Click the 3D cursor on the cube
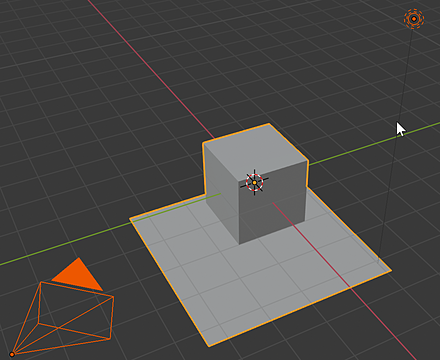The width and height of the screenshot is (440, 360). click(x=255, y=182)
